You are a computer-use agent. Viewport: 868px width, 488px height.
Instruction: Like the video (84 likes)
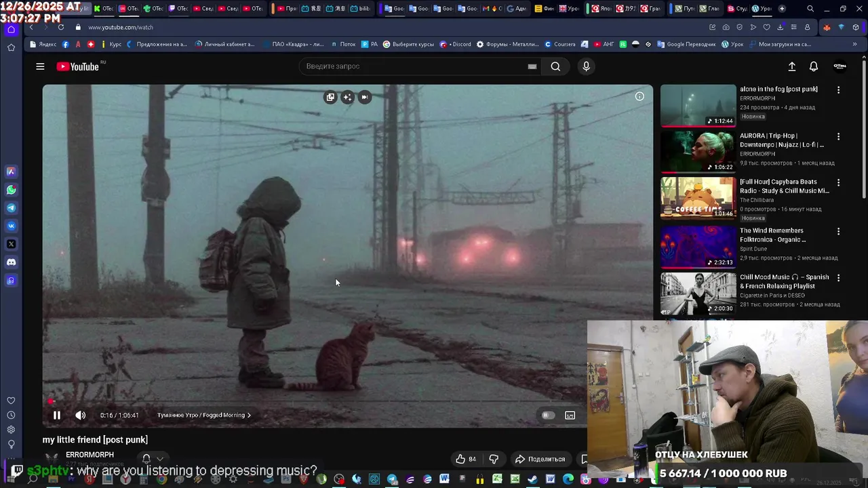[466, 459]
